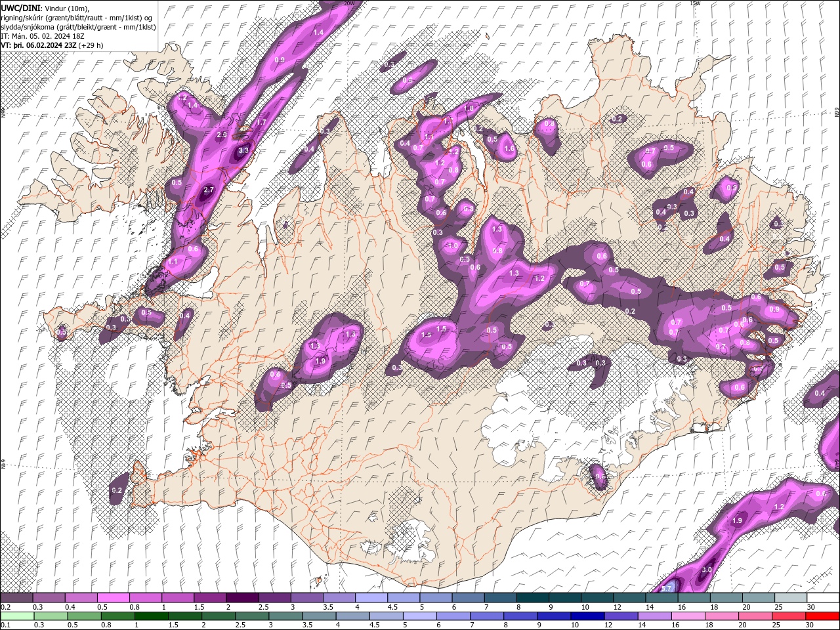Click the dark mauve 0.2 swatch in the upper snow scale
This screenshot has height=630, width=840.
point(16,598)
